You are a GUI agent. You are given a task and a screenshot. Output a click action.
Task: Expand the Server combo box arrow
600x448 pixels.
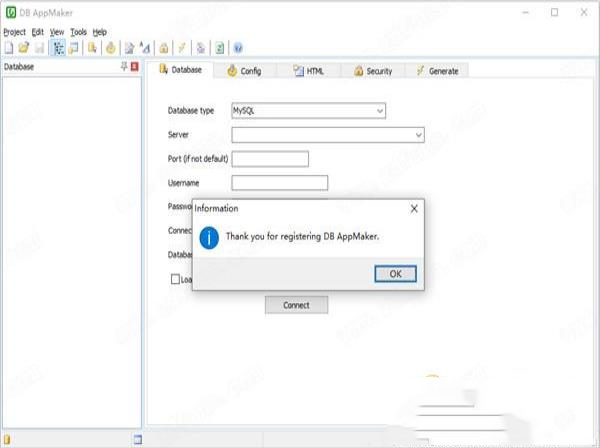click(x=418, y=135)
